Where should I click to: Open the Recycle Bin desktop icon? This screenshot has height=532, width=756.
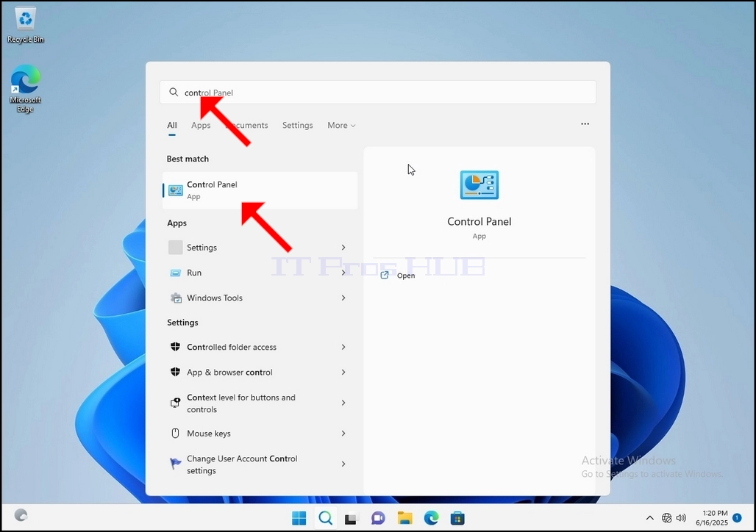25,25
